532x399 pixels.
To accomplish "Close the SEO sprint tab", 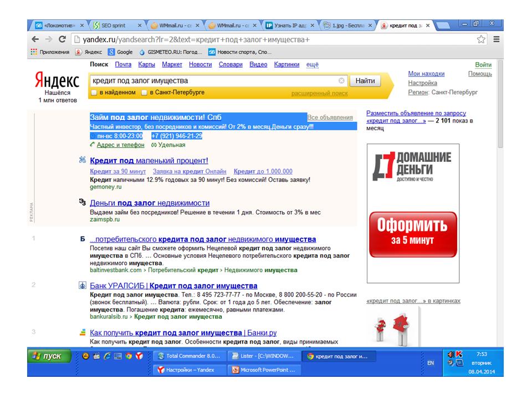I will coord(140,25).
